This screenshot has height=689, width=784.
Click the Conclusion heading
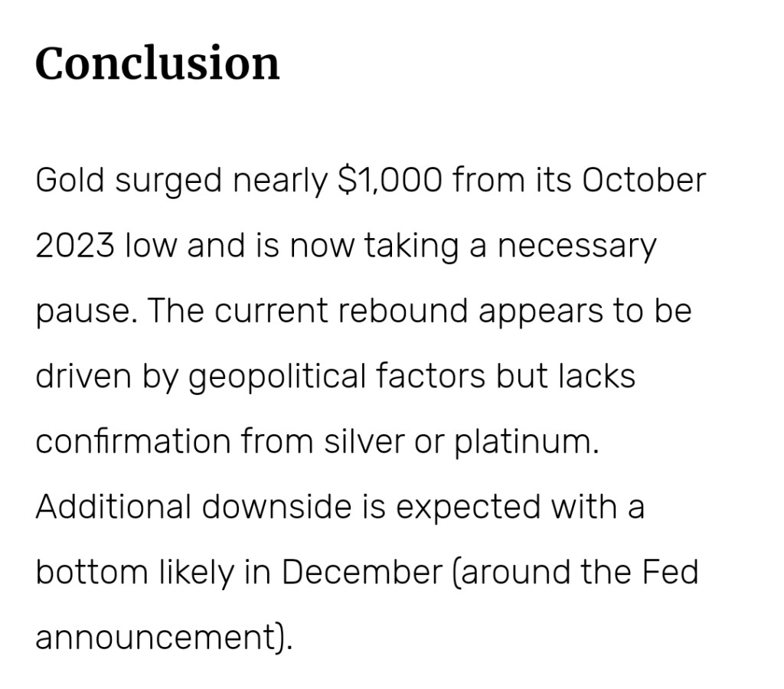tap(157, 63)
